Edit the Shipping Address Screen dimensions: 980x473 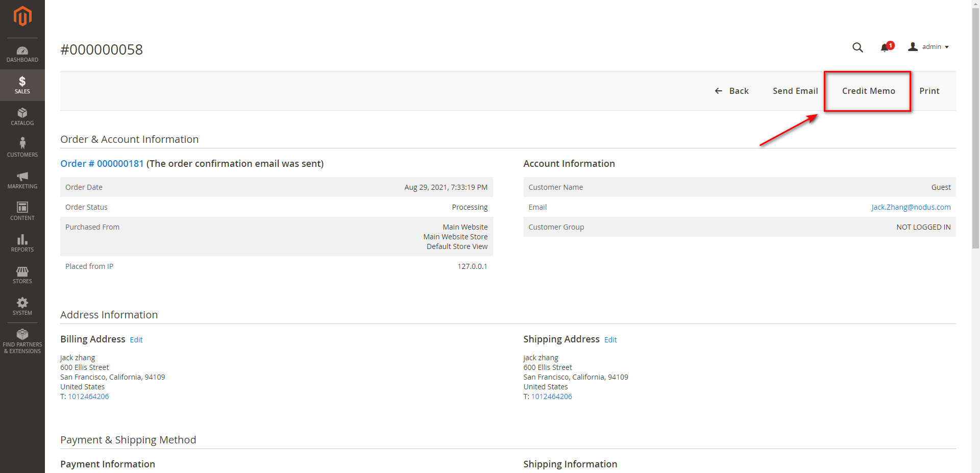(610, 340)
